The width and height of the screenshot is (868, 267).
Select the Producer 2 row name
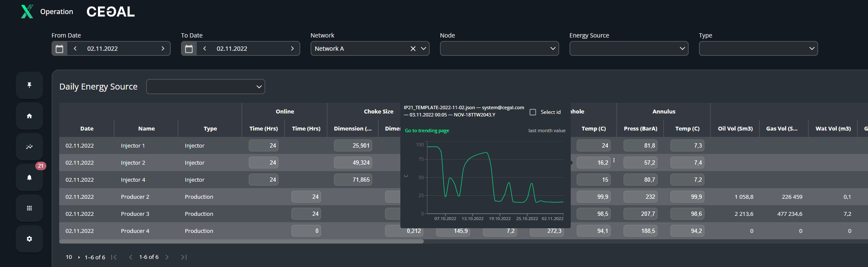coord(135,197)
